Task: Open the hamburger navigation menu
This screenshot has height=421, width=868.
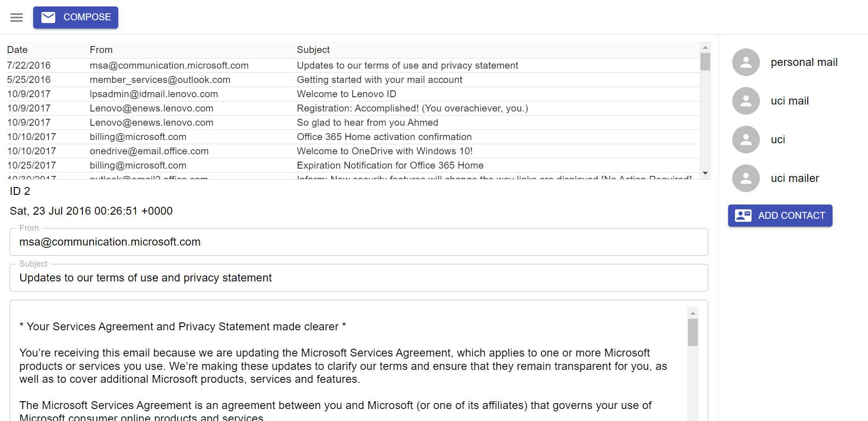Action: (x=17, y=18)
